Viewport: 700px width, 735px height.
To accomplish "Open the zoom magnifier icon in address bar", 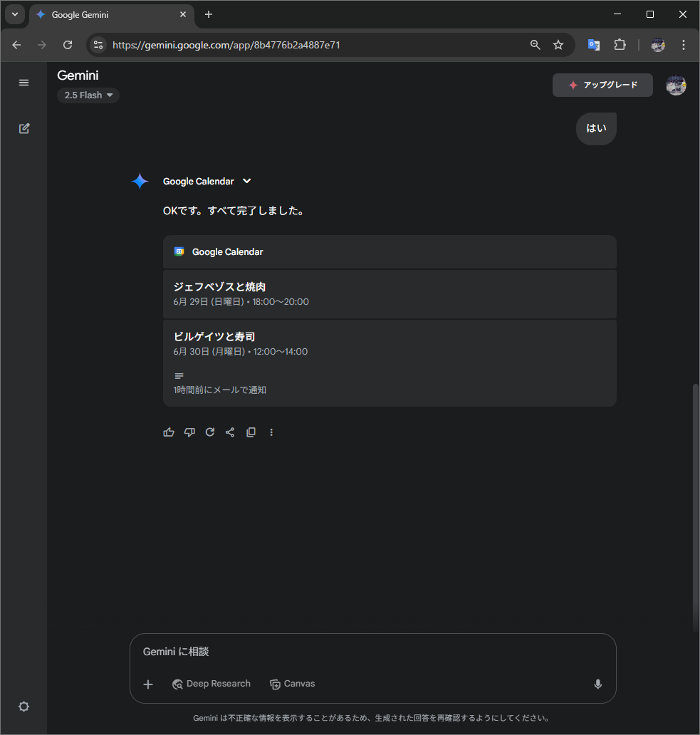I will (x=535, y=45).
